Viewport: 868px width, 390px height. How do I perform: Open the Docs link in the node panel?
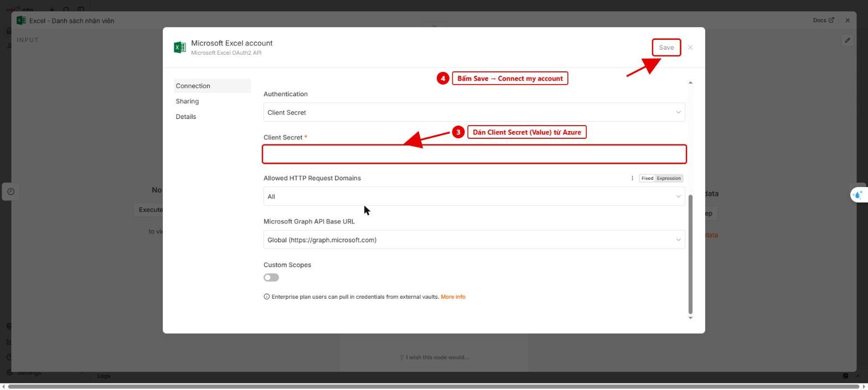point(823,20)
